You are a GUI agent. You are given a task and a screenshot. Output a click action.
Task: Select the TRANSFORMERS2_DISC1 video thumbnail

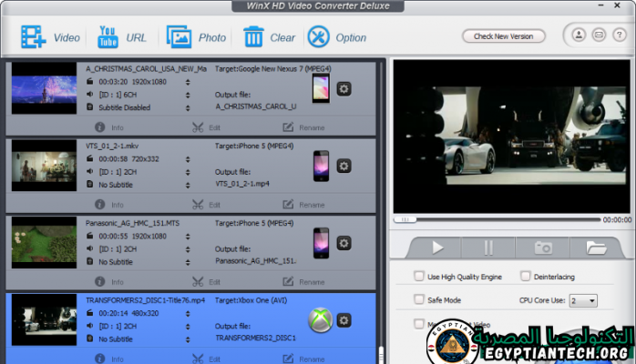click(44, 319)
